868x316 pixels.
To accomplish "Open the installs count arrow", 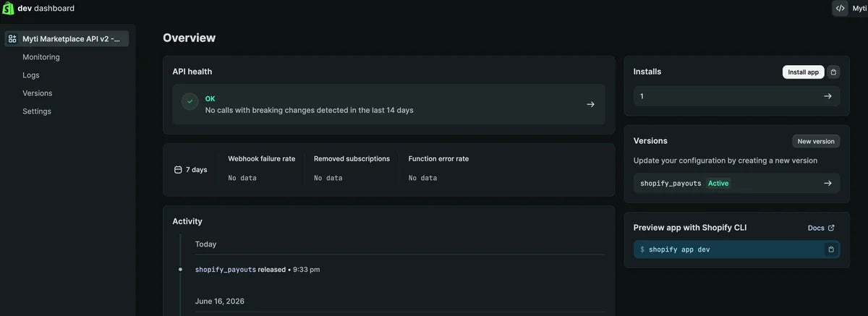I will [x=827, y=96].
